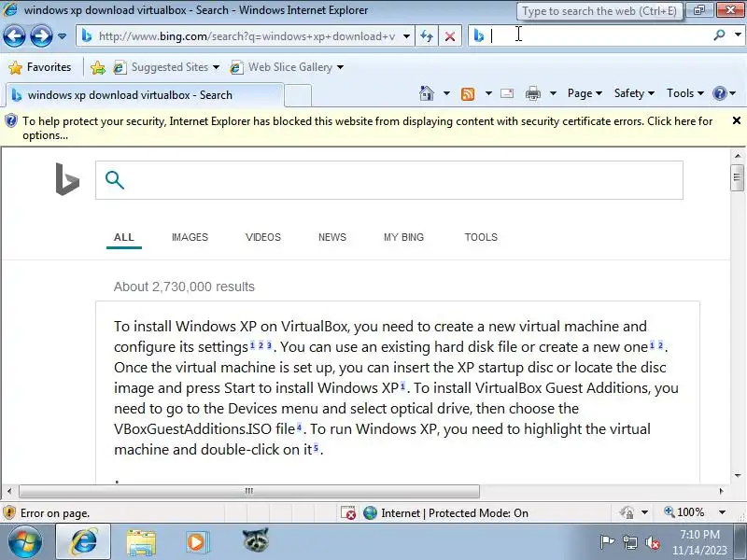Switch to the IMAGES tab
This screenshot has height=560, width=747.
(190, 237)
